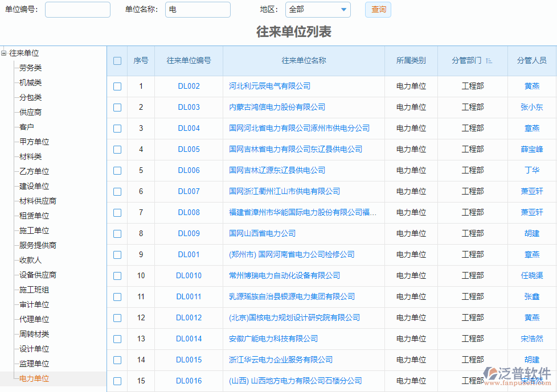557x392 pixels.
Task: Click the 薛宝峰 person link
Action: tap(531, 150)
